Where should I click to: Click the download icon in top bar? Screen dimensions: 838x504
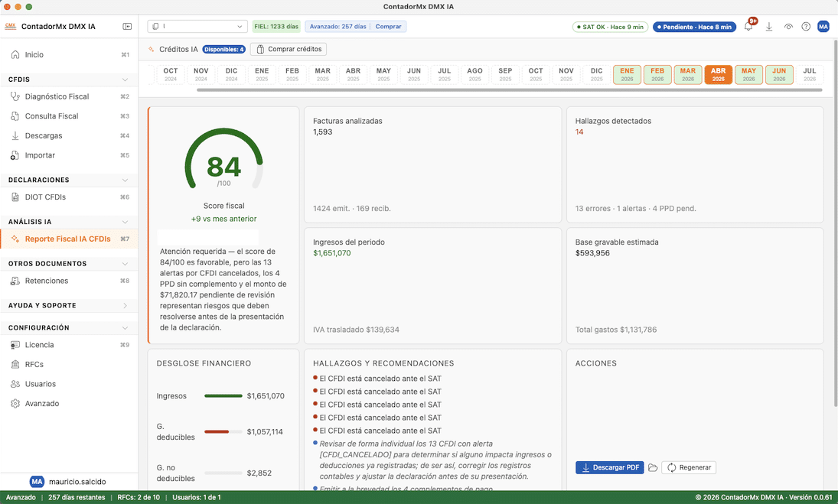click(769, 26)
